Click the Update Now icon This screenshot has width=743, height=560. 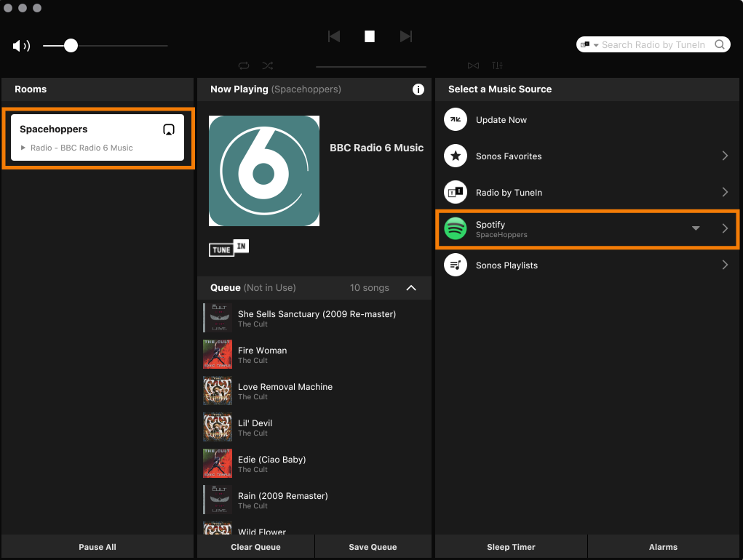tap(456, 120)
